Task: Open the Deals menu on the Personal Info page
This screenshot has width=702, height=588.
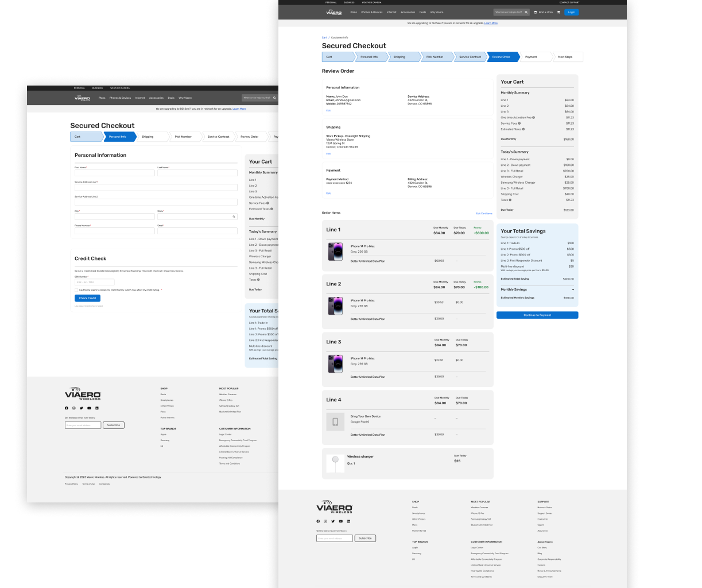Action: tap(171, 98)
